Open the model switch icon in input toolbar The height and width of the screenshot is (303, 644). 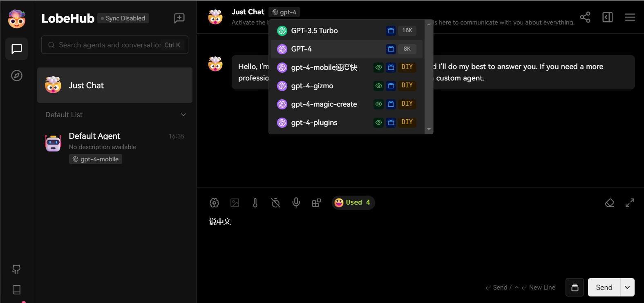point(215,203)
